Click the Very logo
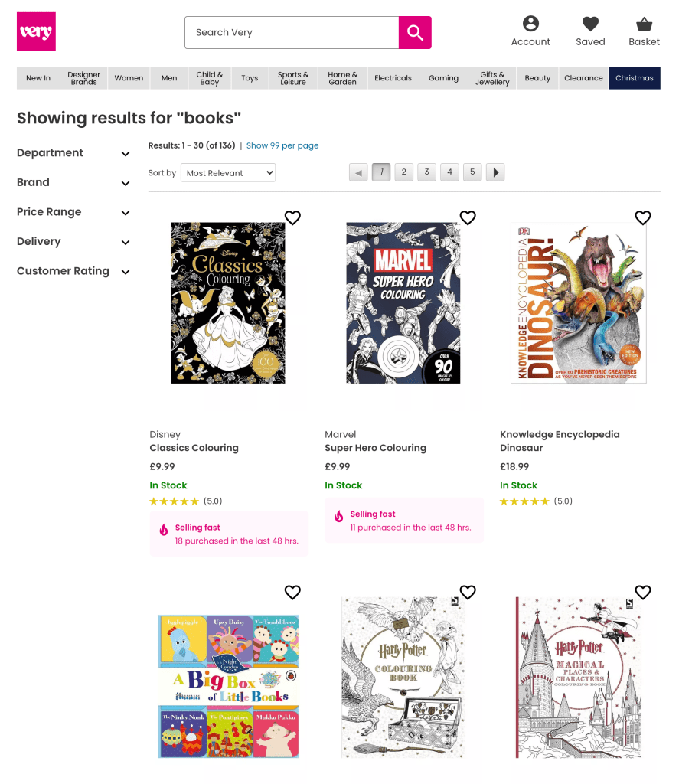Screen dimensions: 692x784 (x=36, y=31)
